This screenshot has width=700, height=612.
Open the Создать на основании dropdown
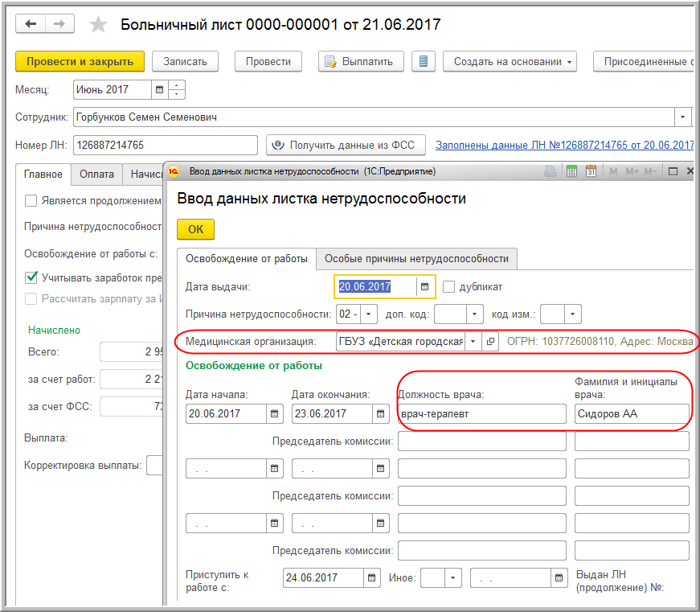tap(514, 62)
